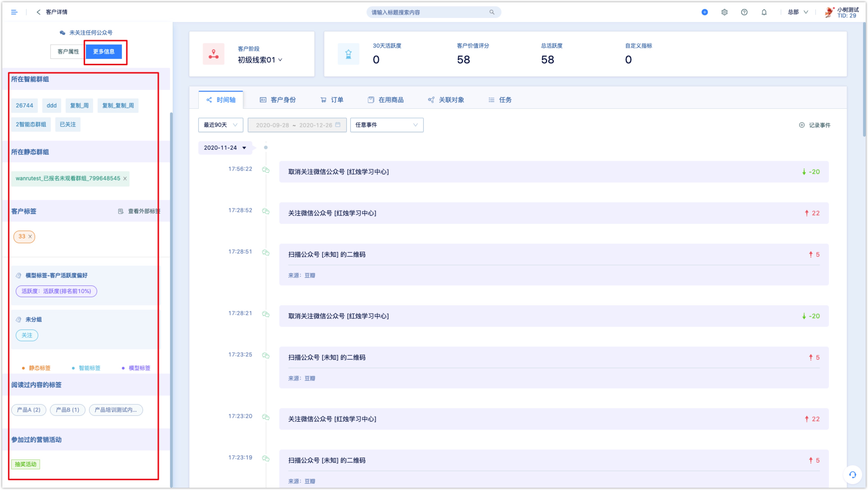
Task: Select the 客户属性 tab button
Action: (68, 51)
